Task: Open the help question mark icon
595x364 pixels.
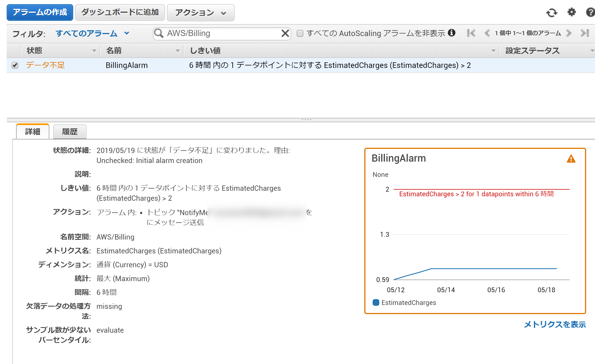Action: [591, 12]
